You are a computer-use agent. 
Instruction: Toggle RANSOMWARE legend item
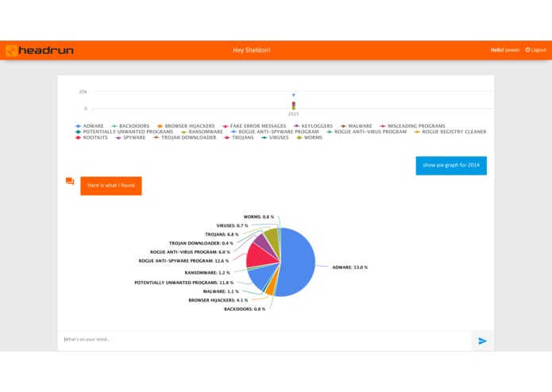202,132
